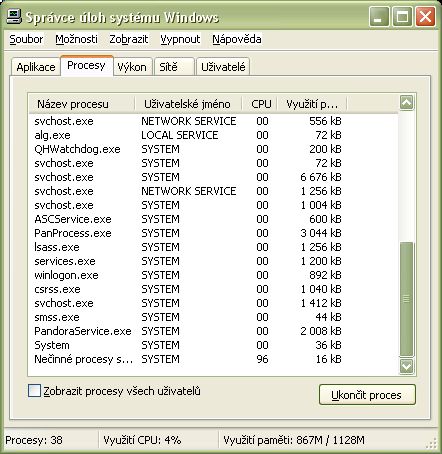The height and width of the screenshot is (454, 442).
Task: Sort by CPU column header
Action: pos(260,104)
